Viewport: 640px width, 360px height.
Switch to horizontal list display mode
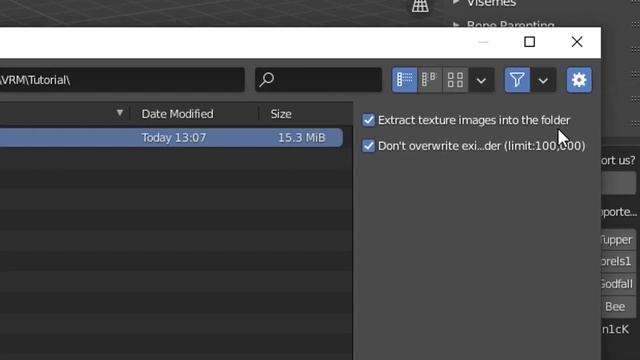pyautogui.click(x=430, y=80)
